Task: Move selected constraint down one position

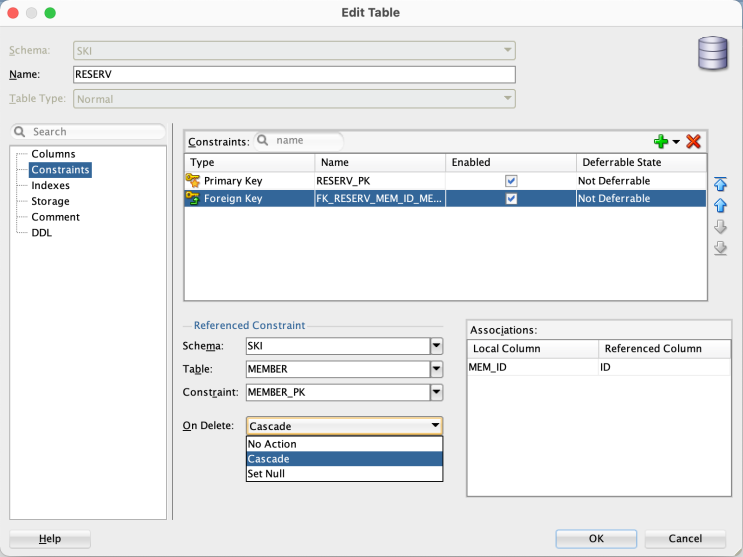Action: point(720,227)
